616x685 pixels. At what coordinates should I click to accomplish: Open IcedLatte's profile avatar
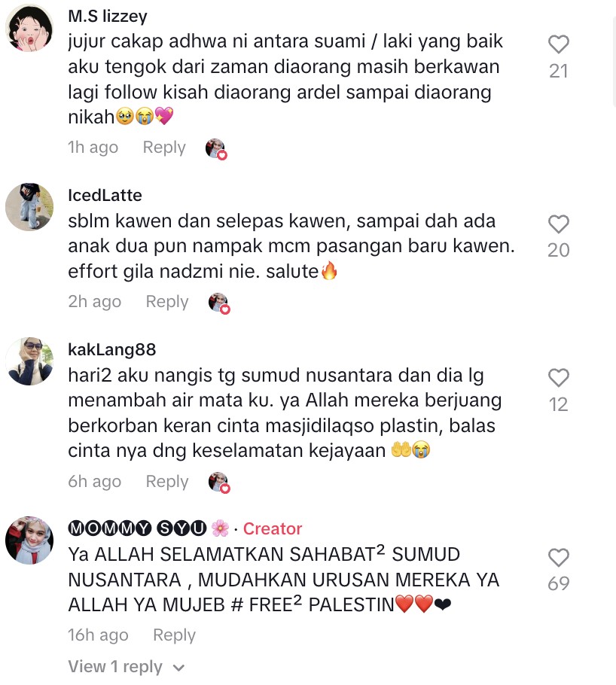pyautogui.click(x=29, y=207)
